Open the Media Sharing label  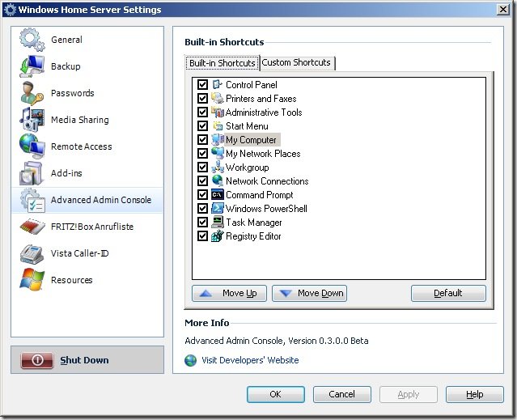[x=80, y=120]
